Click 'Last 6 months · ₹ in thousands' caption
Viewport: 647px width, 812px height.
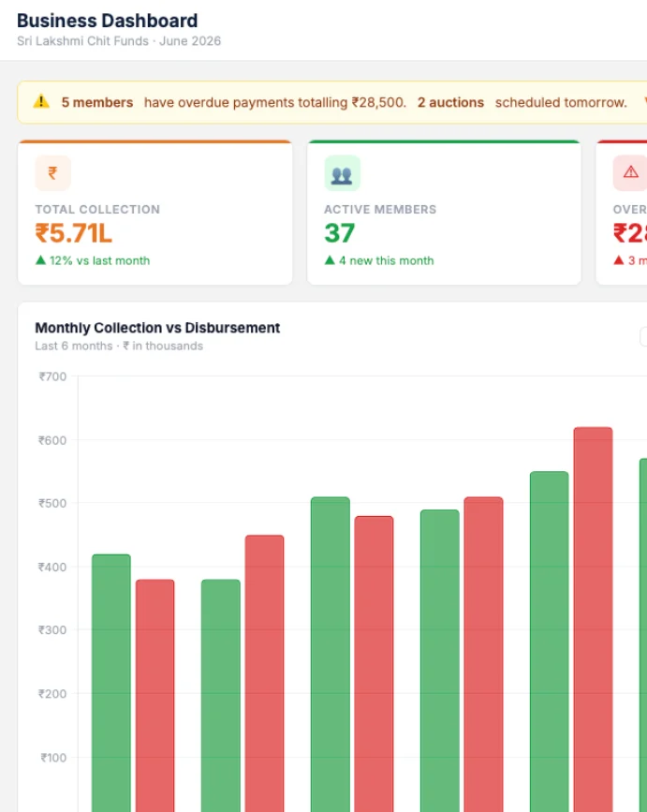click(119, 346)
